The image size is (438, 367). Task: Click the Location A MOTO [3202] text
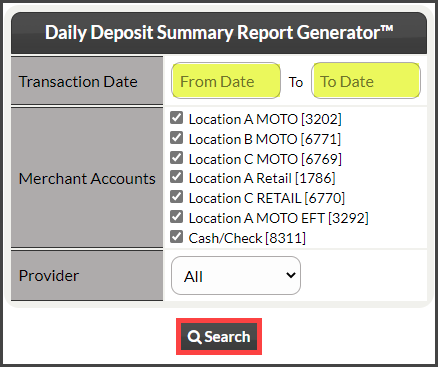coord(265,119)
